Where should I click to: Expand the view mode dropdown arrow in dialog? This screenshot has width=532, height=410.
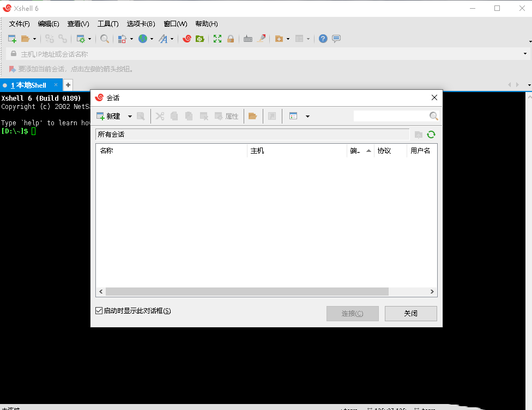coord(308,117)
